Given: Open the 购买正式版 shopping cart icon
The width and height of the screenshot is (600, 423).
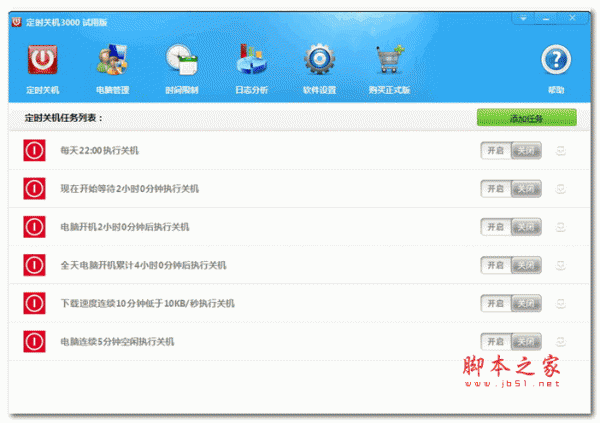Looking at the screenshot, I should pyautogui.click(x=390, y=59).
